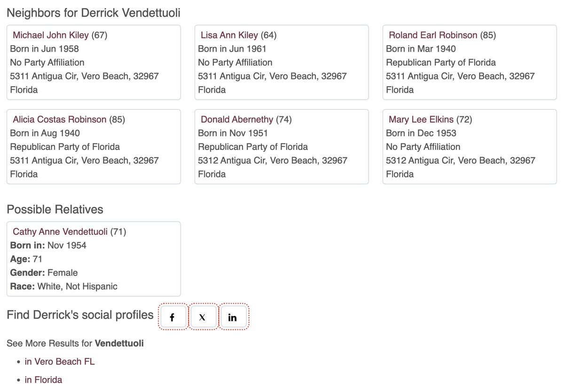
Task: Open Derrick's X (Twitter) profile search
Action: (202, 317)
